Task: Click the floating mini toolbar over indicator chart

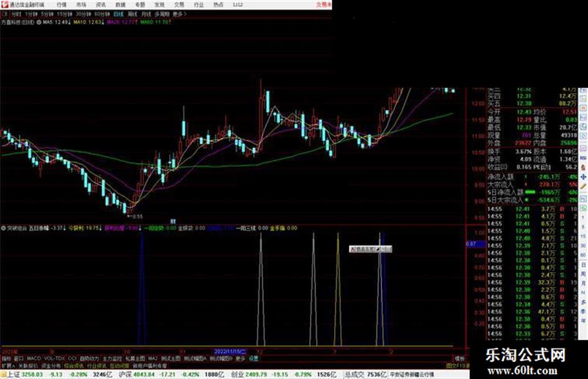Action: [x=370, y=249]
